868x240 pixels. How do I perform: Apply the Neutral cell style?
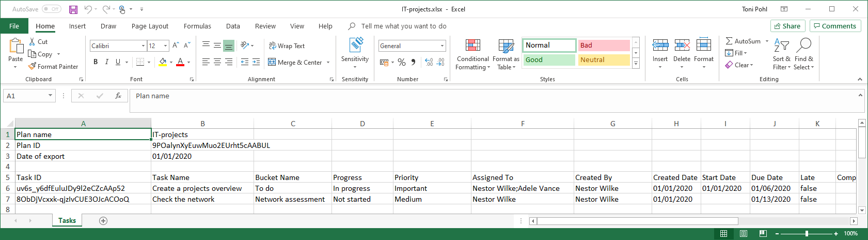click(604, 60)
